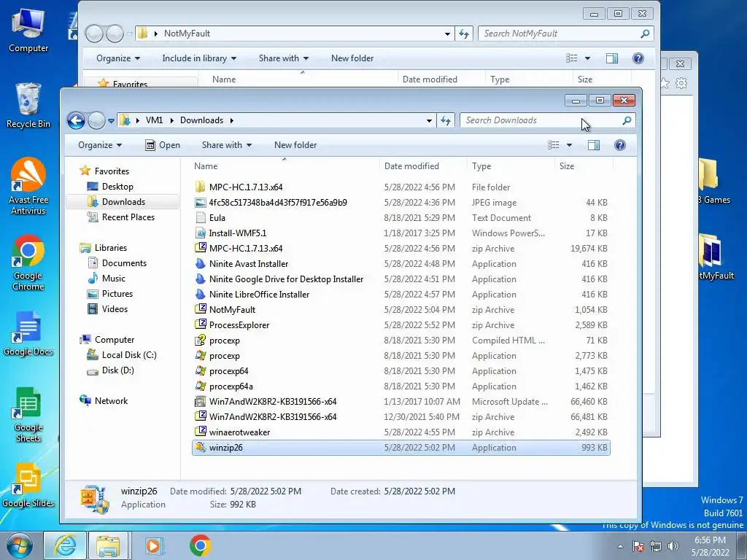Sort by Type column header in Downloads
Viewport: 747px width, 560px height.
[510, 166]
